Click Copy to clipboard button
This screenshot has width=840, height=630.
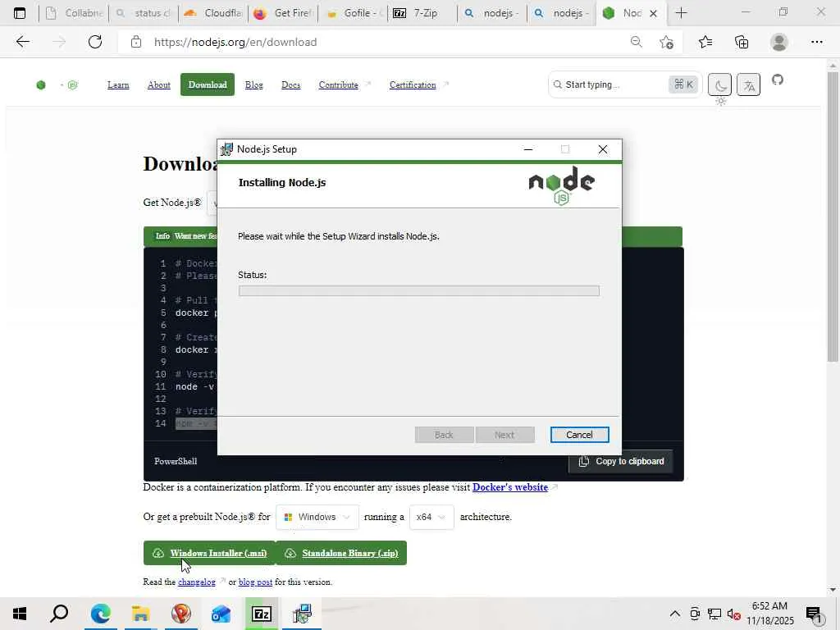pos(620,461)
